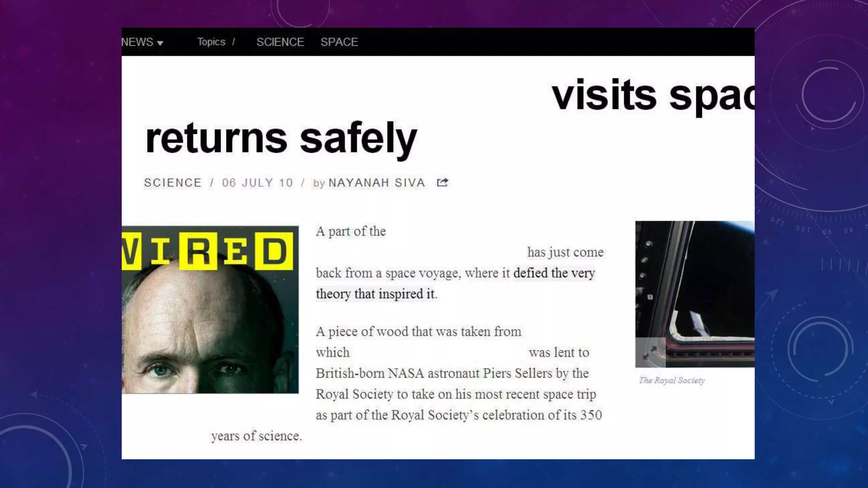
Task: Open the SPACE topic in top bar
Action: (x=339, y=42)
